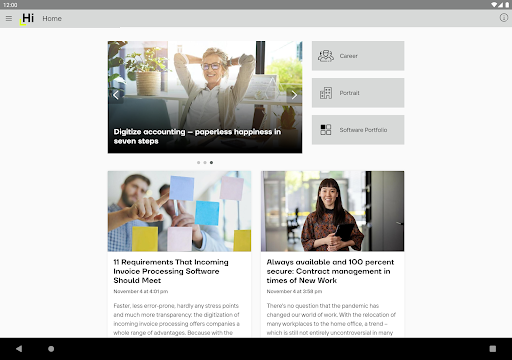
Task: Select the Home title in header
Action: 52,19
